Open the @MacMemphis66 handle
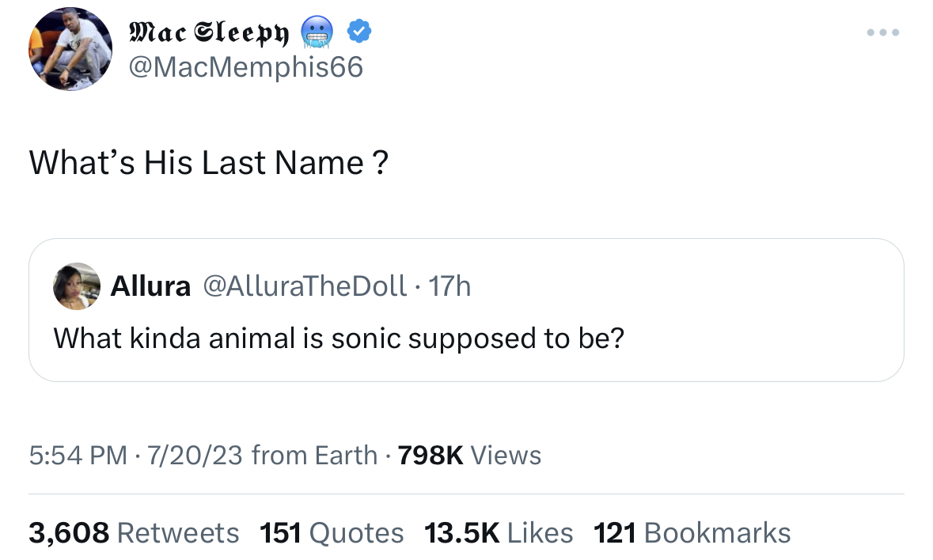The height and width of the screenshot is (560, 933). (245, 67)
